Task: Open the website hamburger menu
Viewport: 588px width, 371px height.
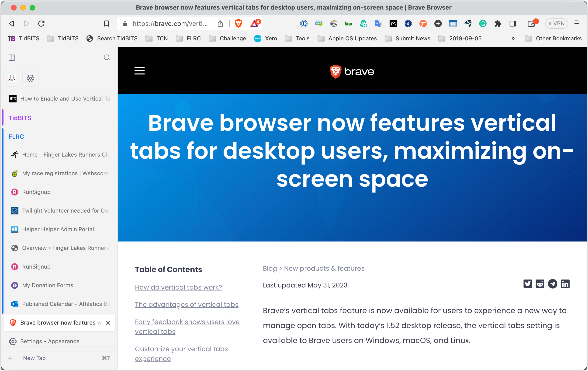Action: pos(139,71)
